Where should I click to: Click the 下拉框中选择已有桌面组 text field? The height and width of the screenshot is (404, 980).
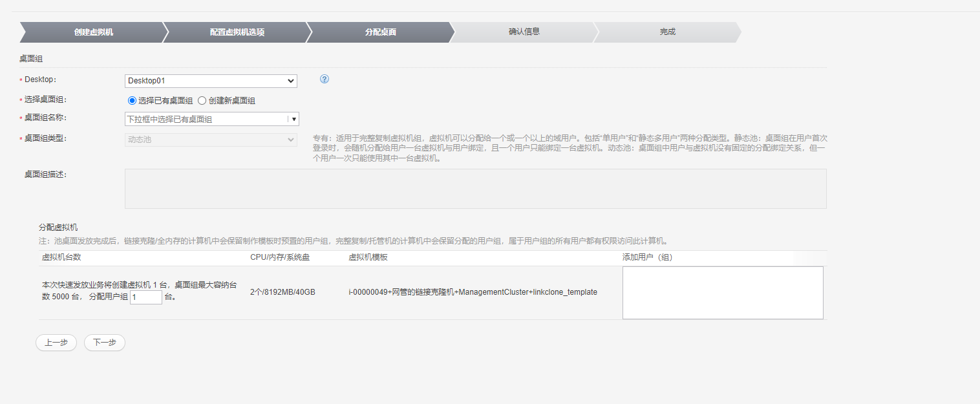[x=206, y=119]
